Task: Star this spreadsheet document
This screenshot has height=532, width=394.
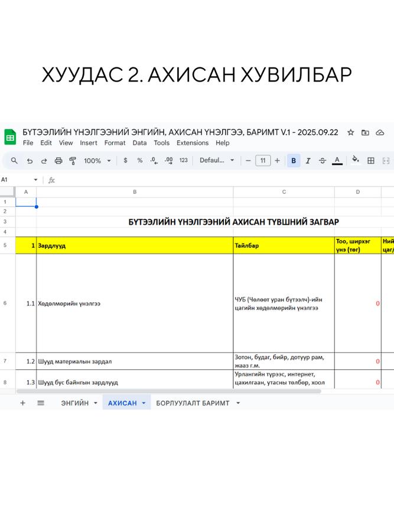Action: (351, 132)
